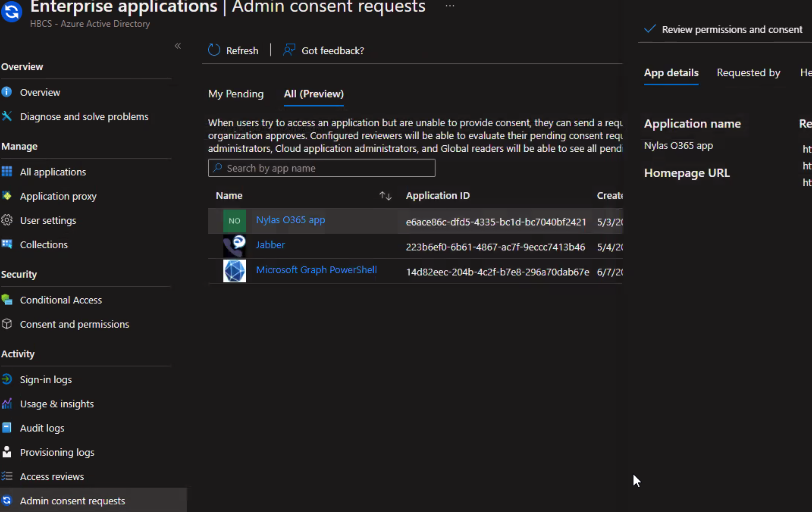The width and height of the screenshot is (812, 512).
Task: Switch to the Requested by tab
Action: pos(748,73)
